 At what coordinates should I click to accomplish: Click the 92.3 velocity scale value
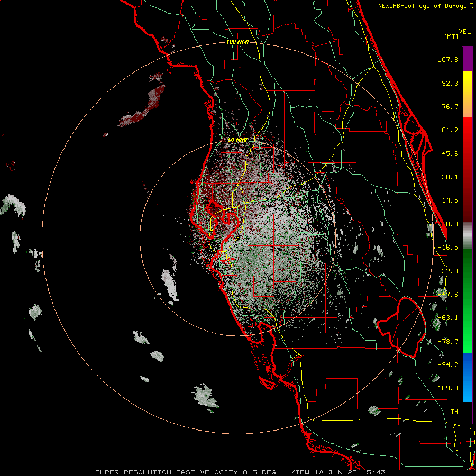pos(450,83)
